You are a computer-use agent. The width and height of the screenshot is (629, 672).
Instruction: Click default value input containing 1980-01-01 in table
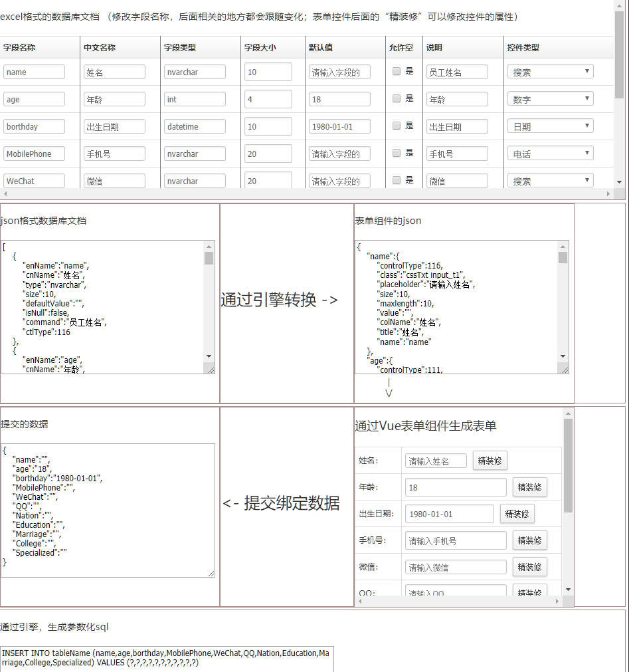click(339, 126)
